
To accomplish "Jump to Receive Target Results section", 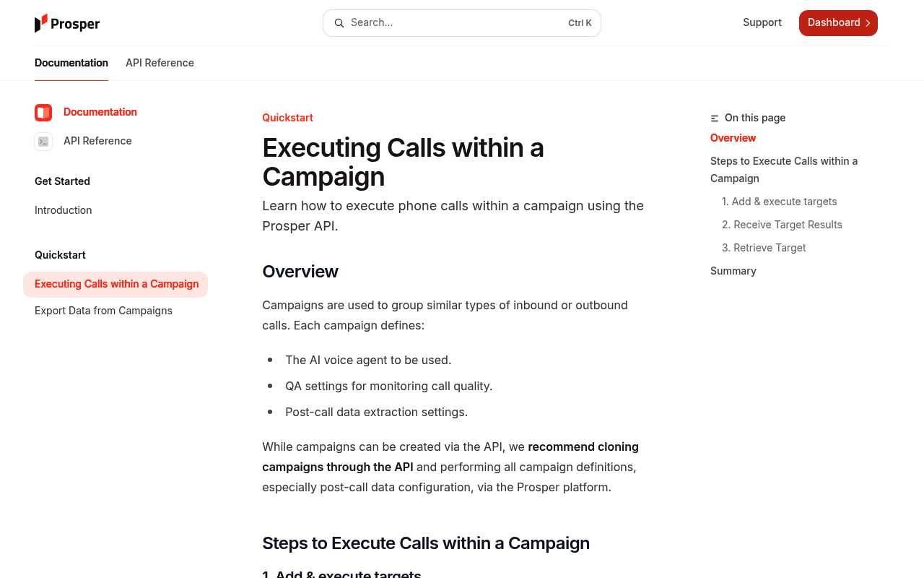I will [782, 225].
